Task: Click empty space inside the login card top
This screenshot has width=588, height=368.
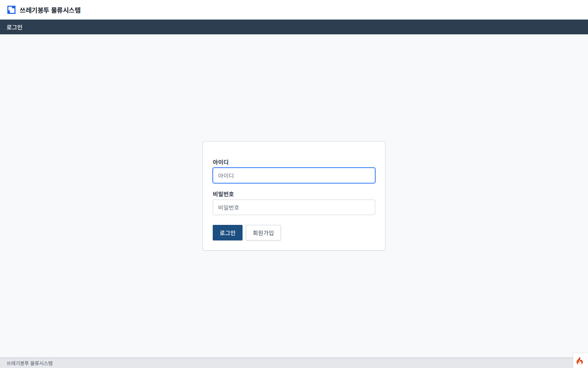Action: pos(294,150)
